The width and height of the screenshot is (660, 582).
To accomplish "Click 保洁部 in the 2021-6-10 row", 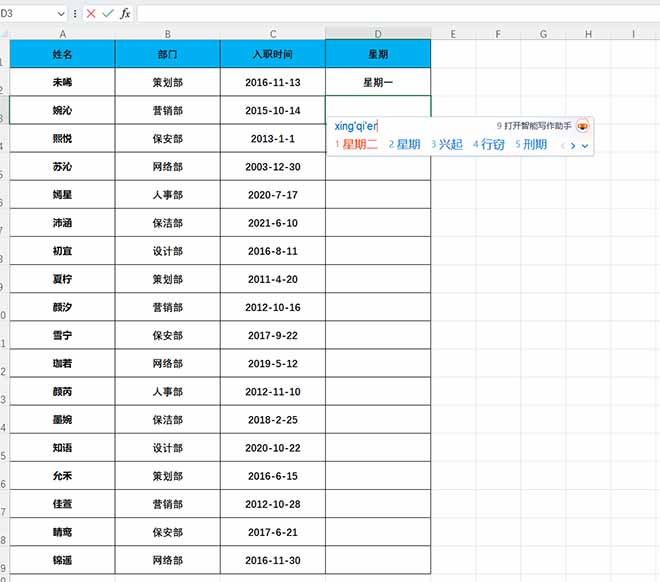I will [168, 223].
